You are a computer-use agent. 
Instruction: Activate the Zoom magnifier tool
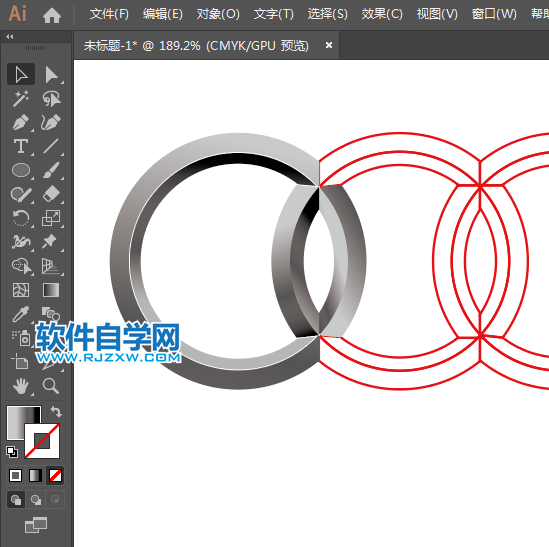pyautogui.click(x=51, y=386)
